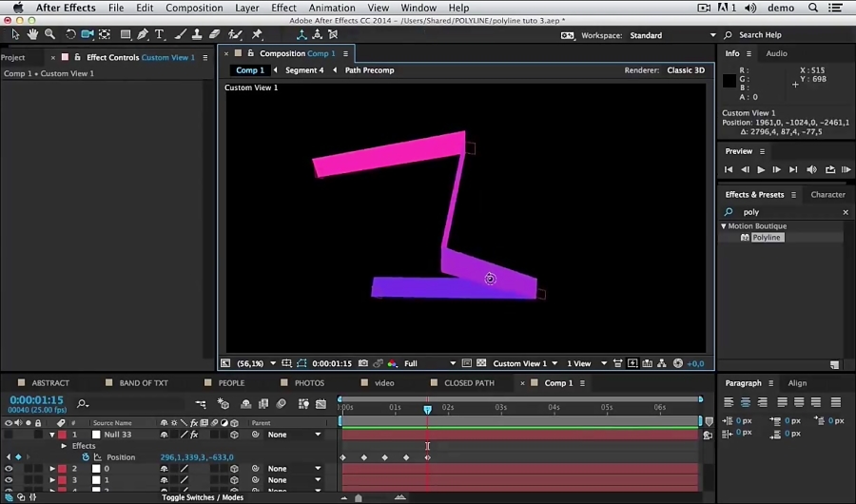Click Reset Exposure icon in viewer
The height and width of the screenshot is (504, 856).
click(x=678, y=363)
